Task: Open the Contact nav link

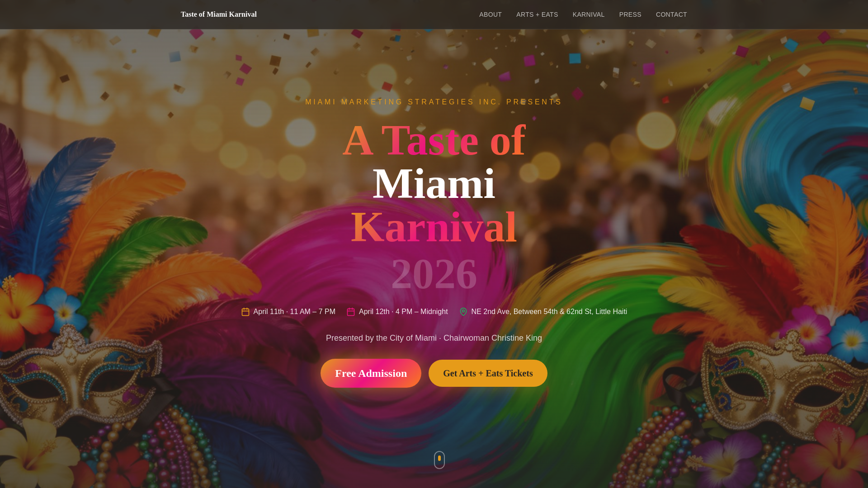Action: [x=671, y=14]
